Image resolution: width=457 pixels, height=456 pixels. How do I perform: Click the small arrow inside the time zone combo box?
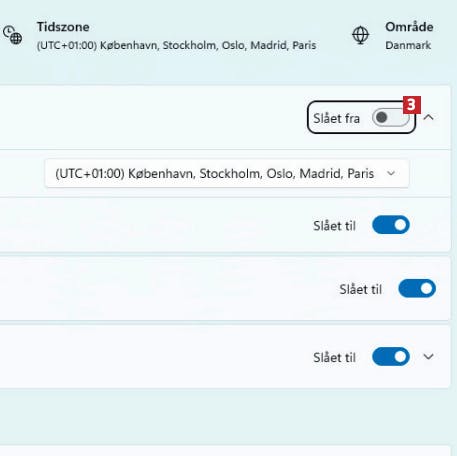pyautogui.click(x=391, y=173)
